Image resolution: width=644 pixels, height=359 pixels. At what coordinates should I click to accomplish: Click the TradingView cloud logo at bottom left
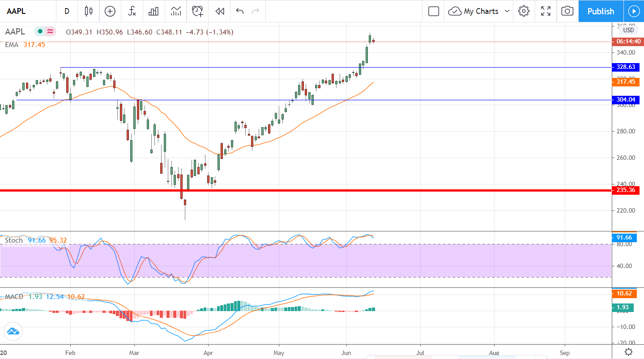(x=13, y=332)
